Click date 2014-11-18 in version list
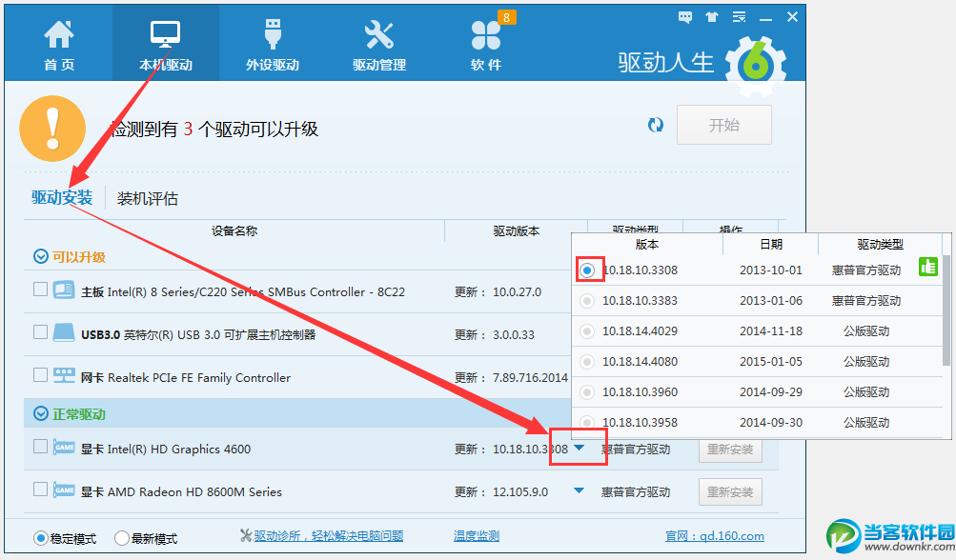Screen dimensions: 956x560 coord(771,330)
